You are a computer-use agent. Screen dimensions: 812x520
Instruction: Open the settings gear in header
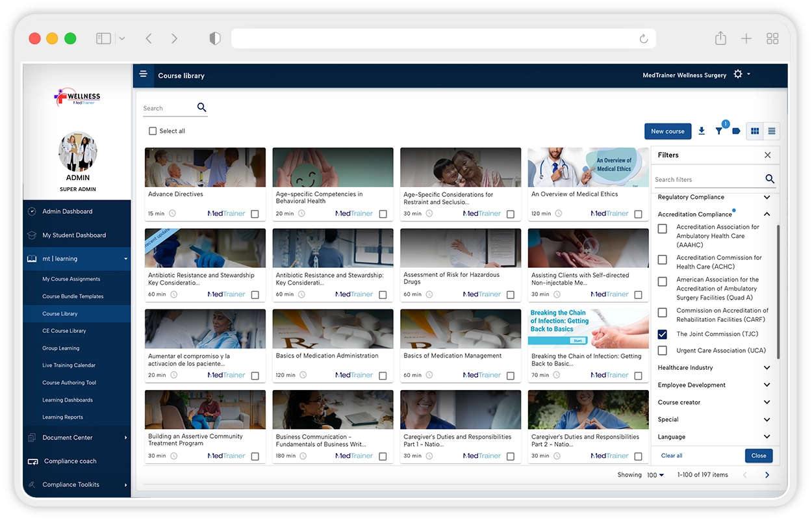(738, 75)
